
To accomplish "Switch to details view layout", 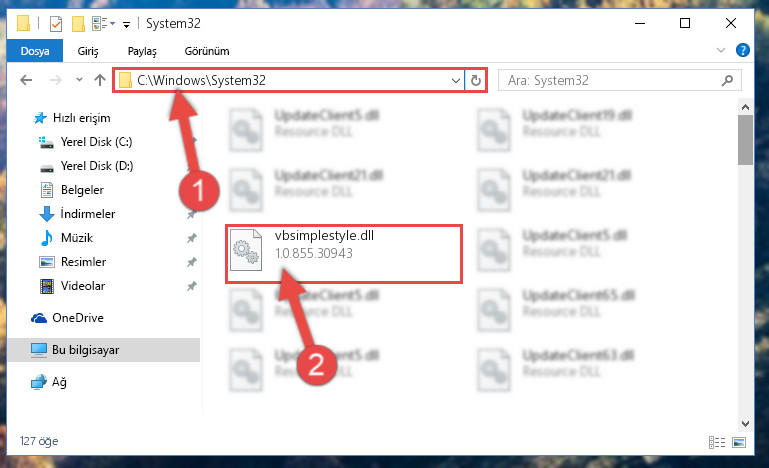I will 717,442.
